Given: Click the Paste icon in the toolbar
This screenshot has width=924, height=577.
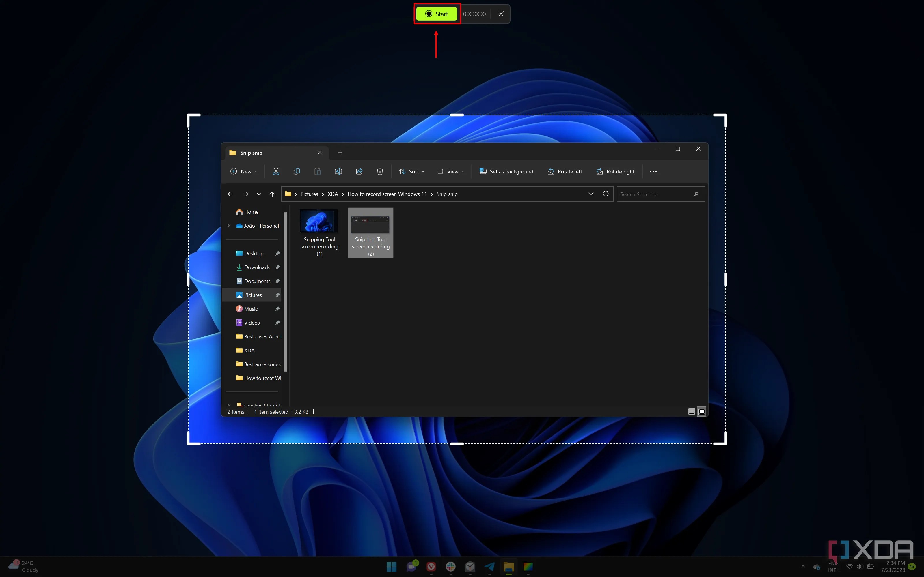Looking at the screenshot, I should pyautogui.click(x=317, y=171).
